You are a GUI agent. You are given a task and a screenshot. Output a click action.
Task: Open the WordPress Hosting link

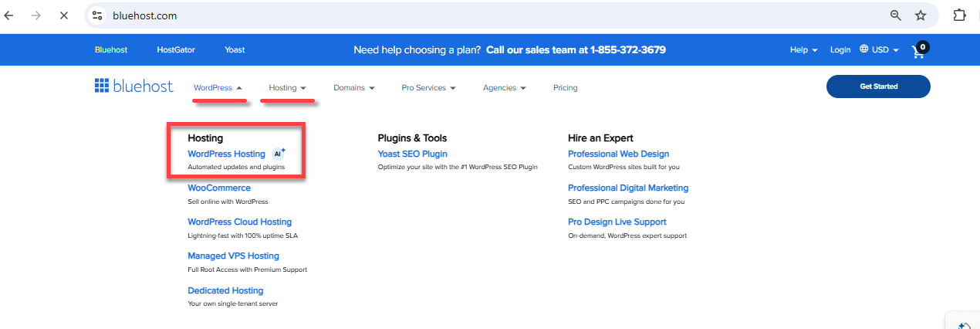pos(226,154)
